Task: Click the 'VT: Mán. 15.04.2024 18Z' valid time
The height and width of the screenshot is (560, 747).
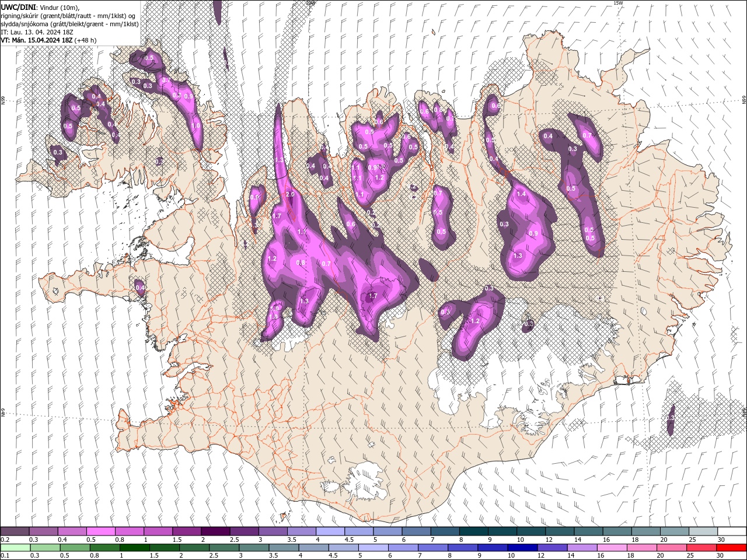Action: tap(37, 40)
